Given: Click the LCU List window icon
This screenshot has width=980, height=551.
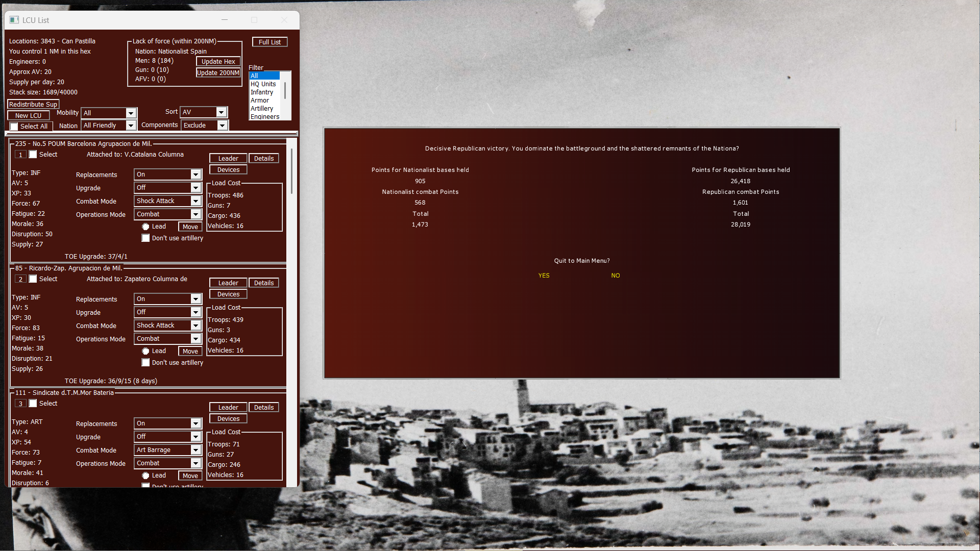Looking at the screenshot, I should point(15,20).
